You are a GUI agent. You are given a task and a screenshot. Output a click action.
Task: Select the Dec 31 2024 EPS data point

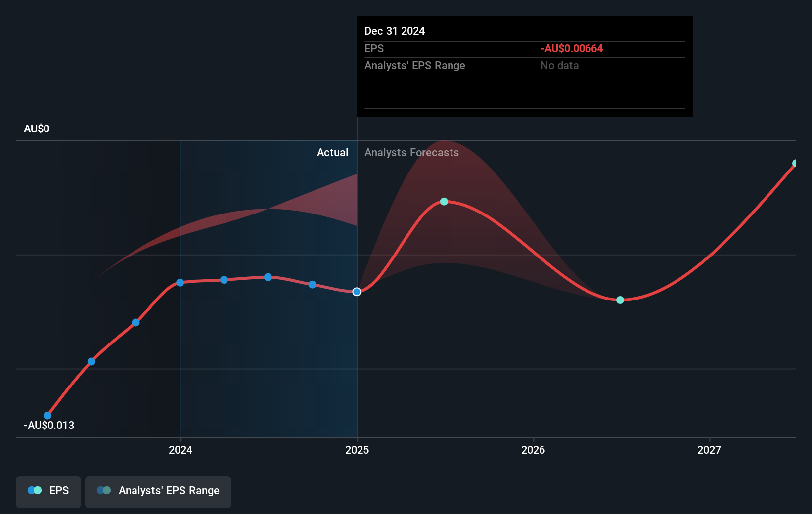pyautogui.click(x=357, y=292)
